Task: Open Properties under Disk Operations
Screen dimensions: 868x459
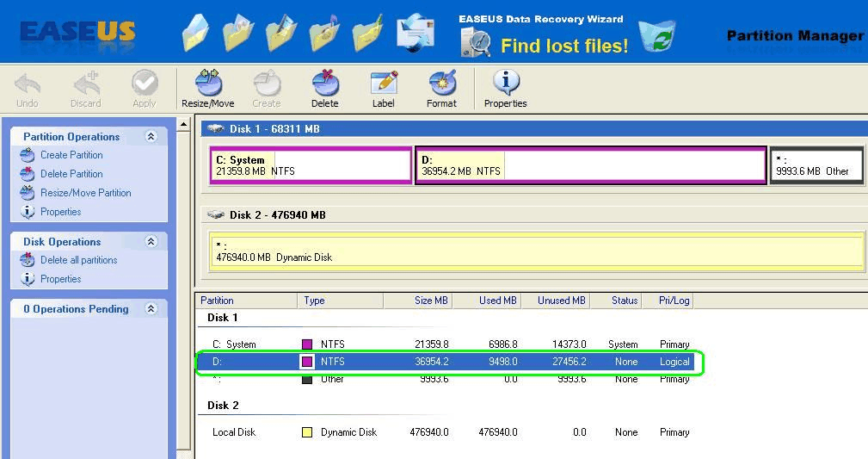Action: tap(60, 279)
